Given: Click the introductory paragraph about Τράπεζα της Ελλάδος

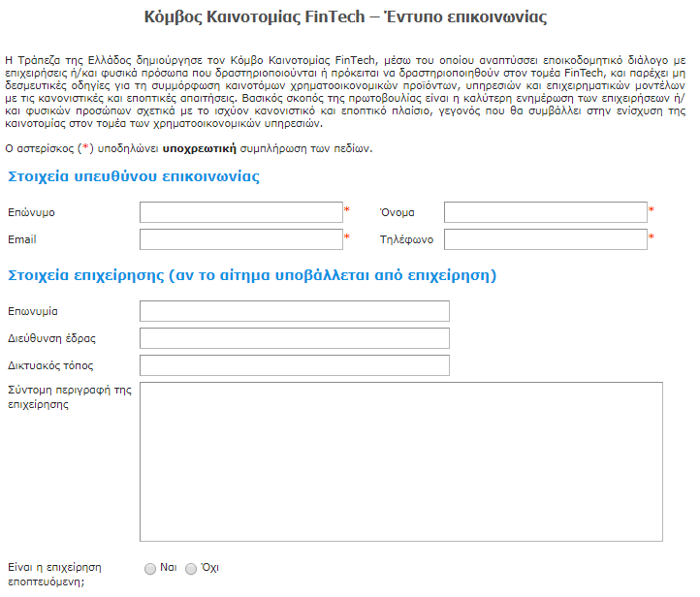Looking at the screenshot, I should point(345,91).
